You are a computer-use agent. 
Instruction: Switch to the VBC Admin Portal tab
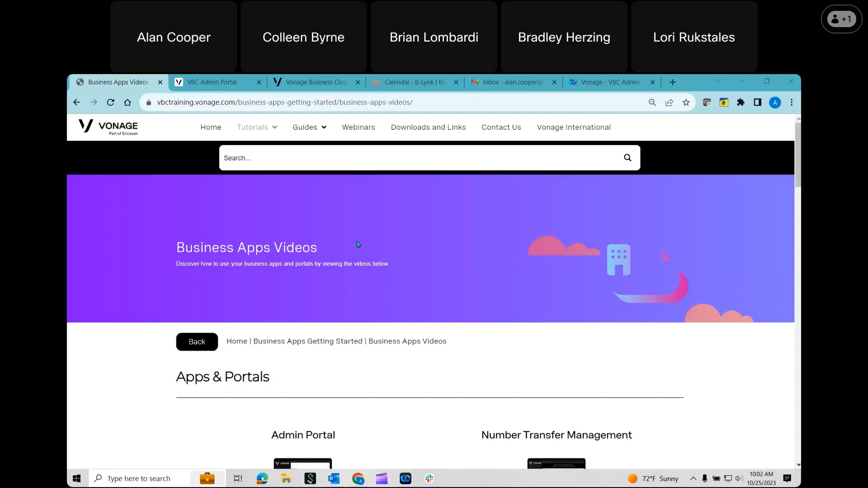pos(212,82)
